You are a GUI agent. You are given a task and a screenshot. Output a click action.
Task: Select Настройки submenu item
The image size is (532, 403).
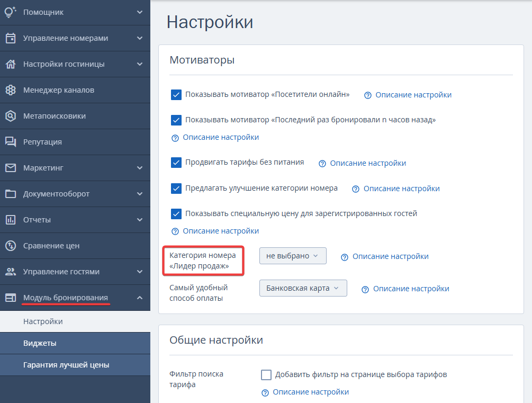[x=75, y=321]
